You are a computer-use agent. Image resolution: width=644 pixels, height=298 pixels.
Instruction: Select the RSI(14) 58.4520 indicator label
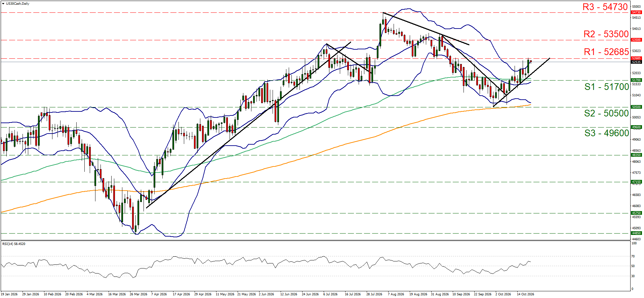coord(14,244)
